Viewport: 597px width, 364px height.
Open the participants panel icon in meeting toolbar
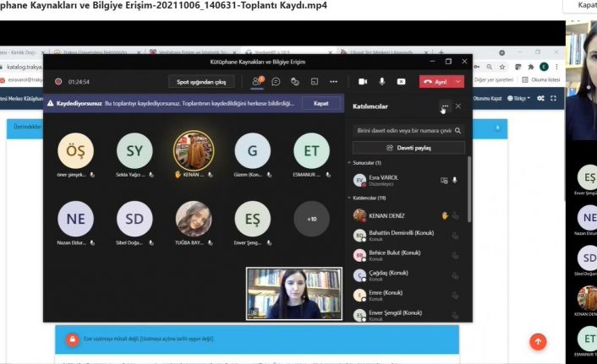257,82
